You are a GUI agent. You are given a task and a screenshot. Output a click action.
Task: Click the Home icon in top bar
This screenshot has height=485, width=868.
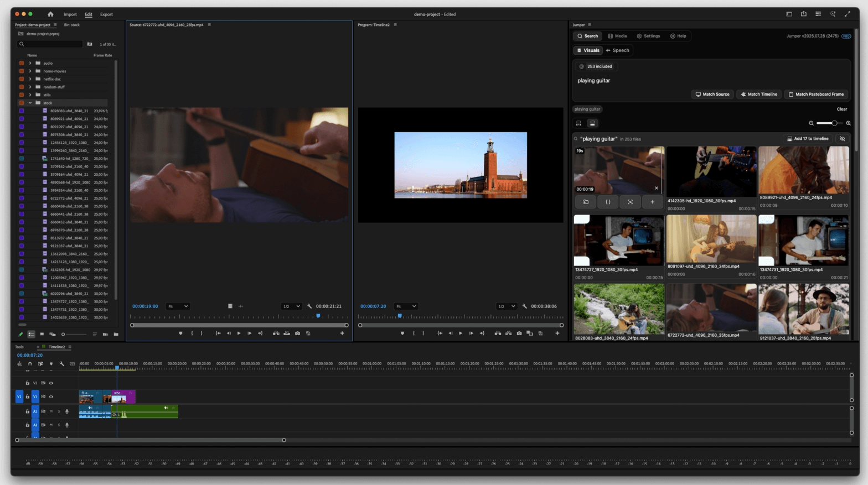pos(50,14)
